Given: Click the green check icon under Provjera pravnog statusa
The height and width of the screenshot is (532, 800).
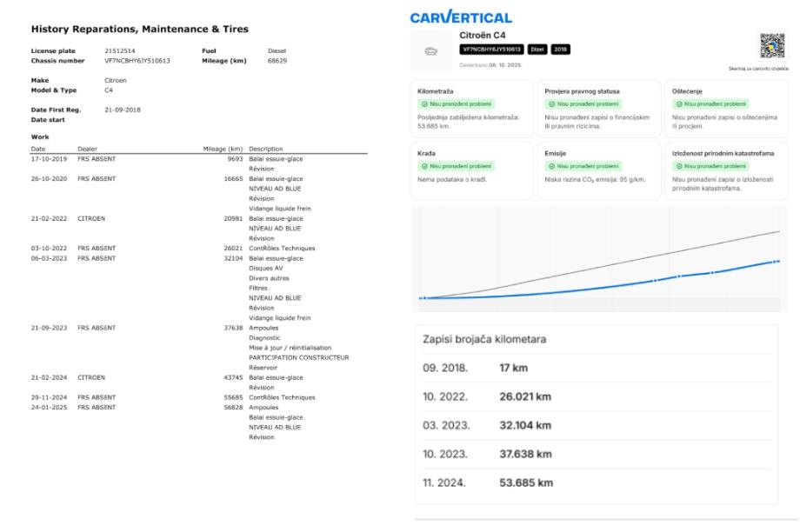Looking at the screenshot, I should click(x=553, y=104).
